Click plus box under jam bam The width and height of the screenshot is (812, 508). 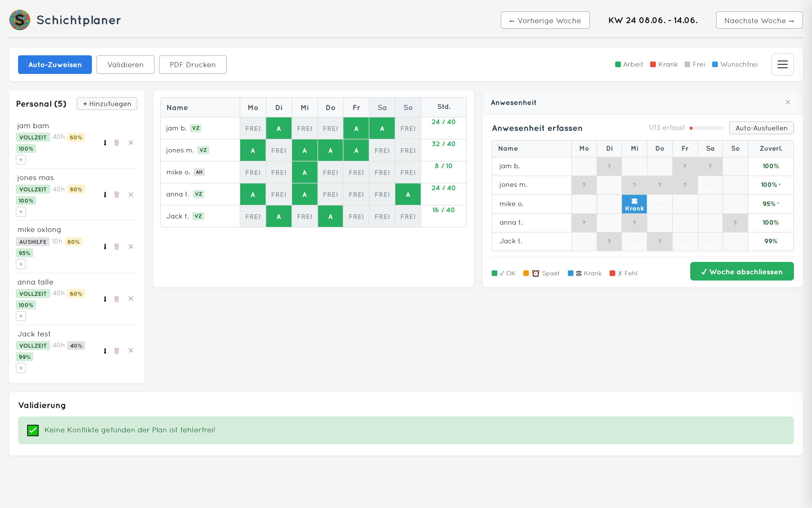21,159
